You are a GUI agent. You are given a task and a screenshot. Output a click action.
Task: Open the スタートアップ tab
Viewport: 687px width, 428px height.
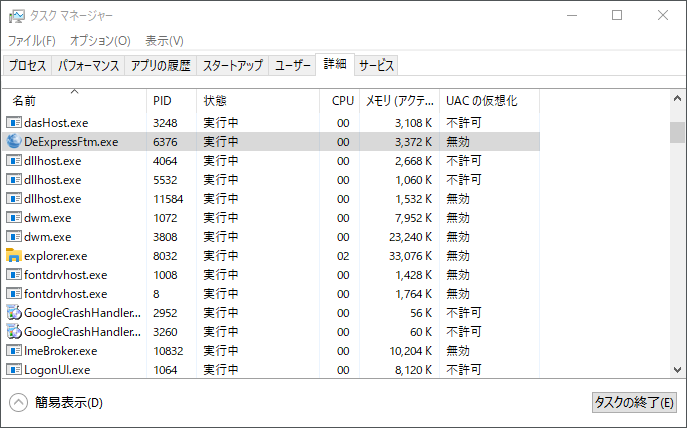pos(233,66)
